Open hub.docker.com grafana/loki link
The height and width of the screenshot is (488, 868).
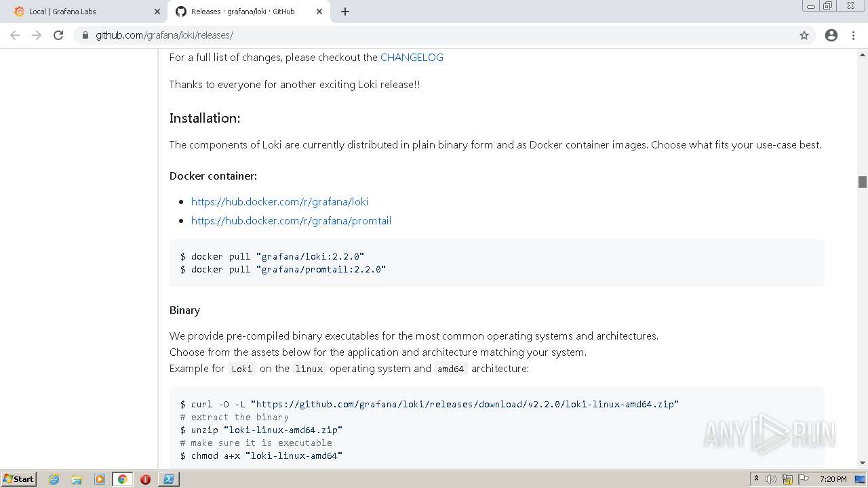[279, 201]
